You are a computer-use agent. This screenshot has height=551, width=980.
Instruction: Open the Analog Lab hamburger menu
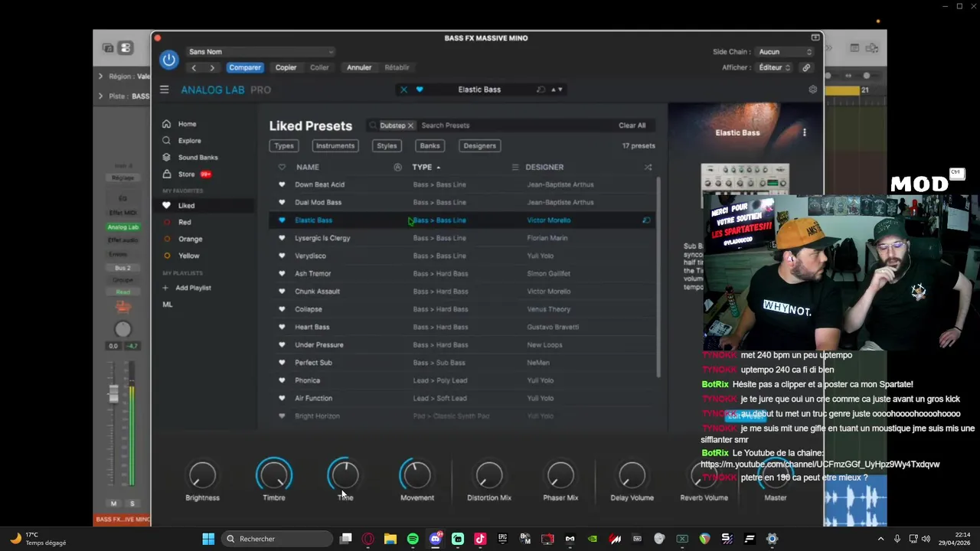point(164,90)
